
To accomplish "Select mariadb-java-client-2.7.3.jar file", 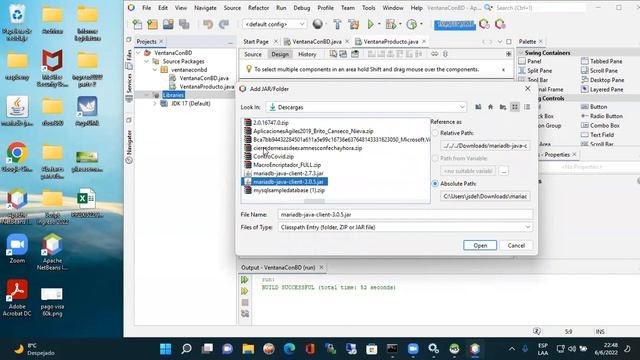I will point(284,173).
